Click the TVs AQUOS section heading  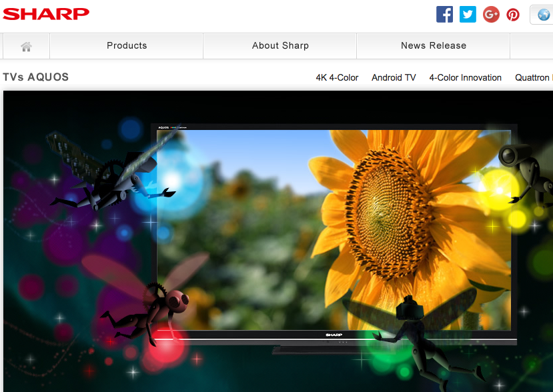(36, 77)
